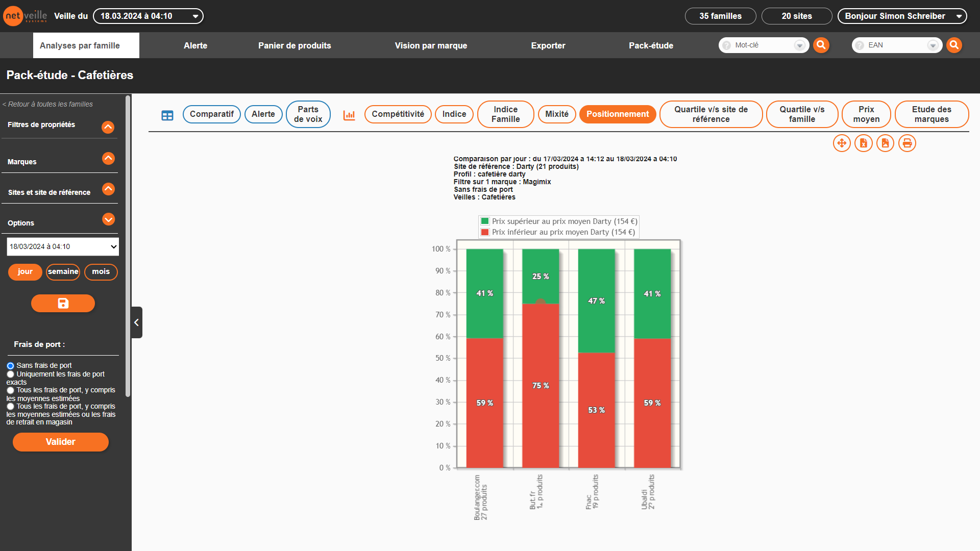Click green legend swatch Prix supérieur
The height and width of the screenshot is (551, 980).
point(485,221)
